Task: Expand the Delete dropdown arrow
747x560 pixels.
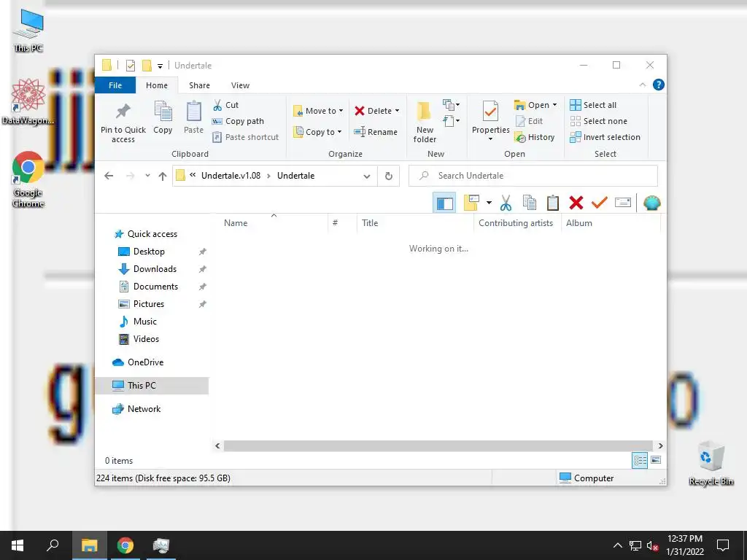Action: coord(397,111)
